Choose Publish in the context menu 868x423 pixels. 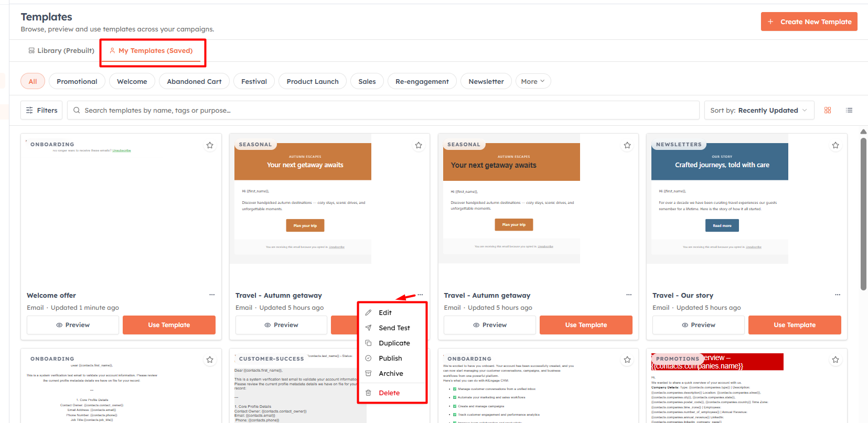point(392,358)
